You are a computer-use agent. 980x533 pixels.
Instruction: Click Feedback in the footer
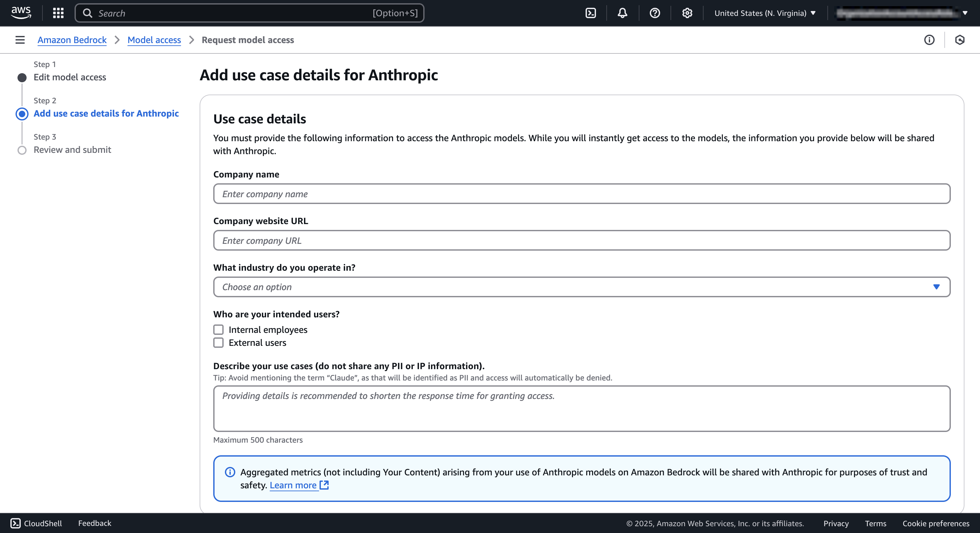point(94,523)
